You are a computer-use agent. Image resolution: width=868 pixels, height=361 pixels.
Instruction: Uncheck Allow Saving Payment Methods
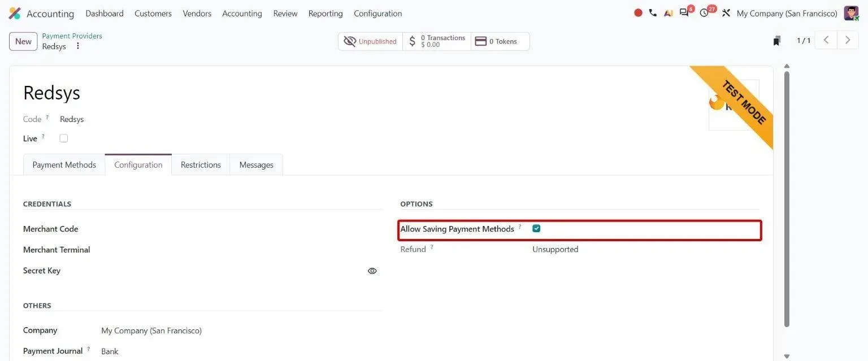coord(536,229)
